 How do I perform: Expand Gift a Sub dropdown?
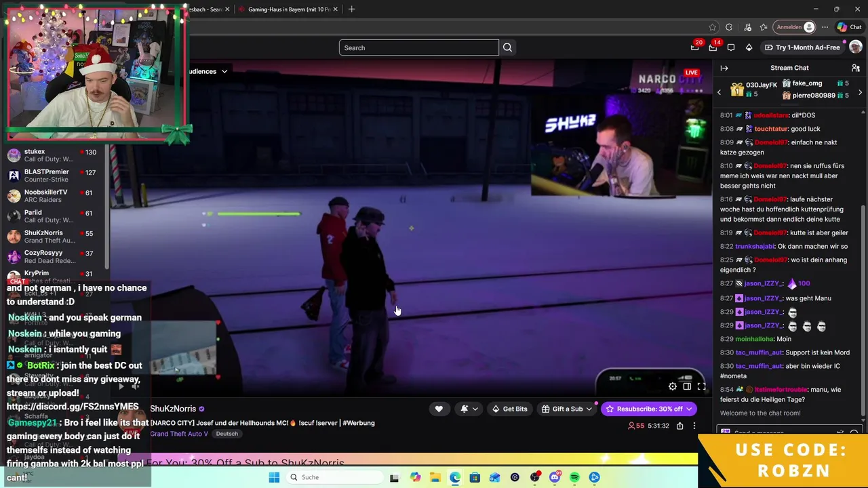pyautogui.click(x=589, y=409)
